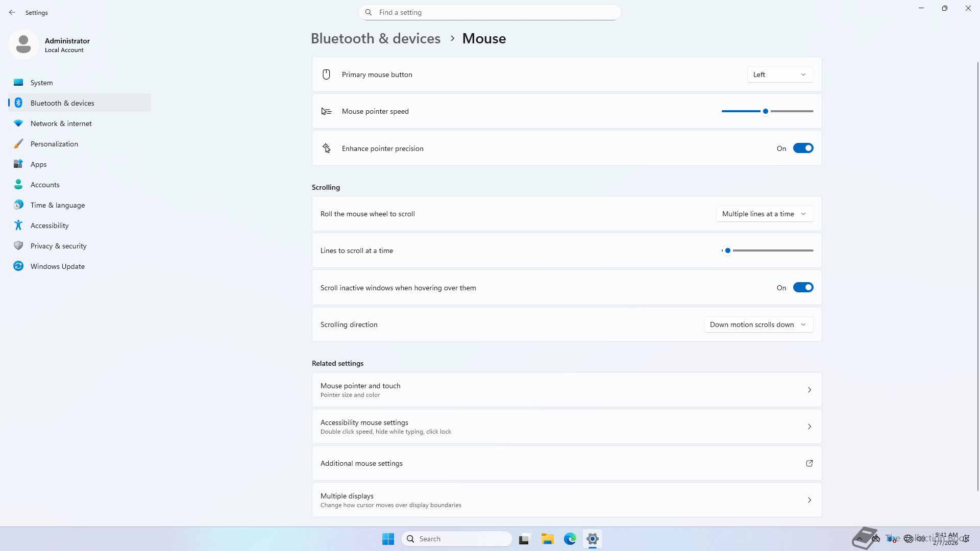Screen dimensions: 980x551
Task: Click the Bluetooth & devices breadcrumb link
Action: [x=375, y=39]
